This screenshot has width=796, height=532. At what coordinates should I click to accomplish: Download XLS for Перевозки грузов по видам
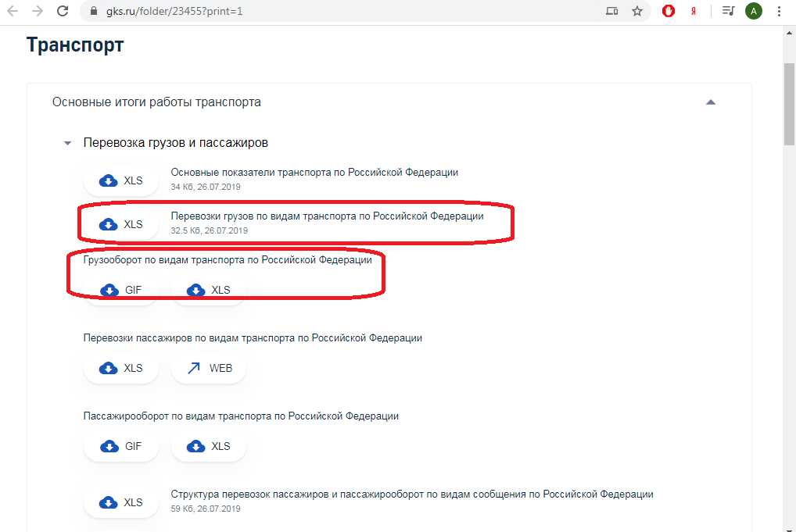point(121,224)
